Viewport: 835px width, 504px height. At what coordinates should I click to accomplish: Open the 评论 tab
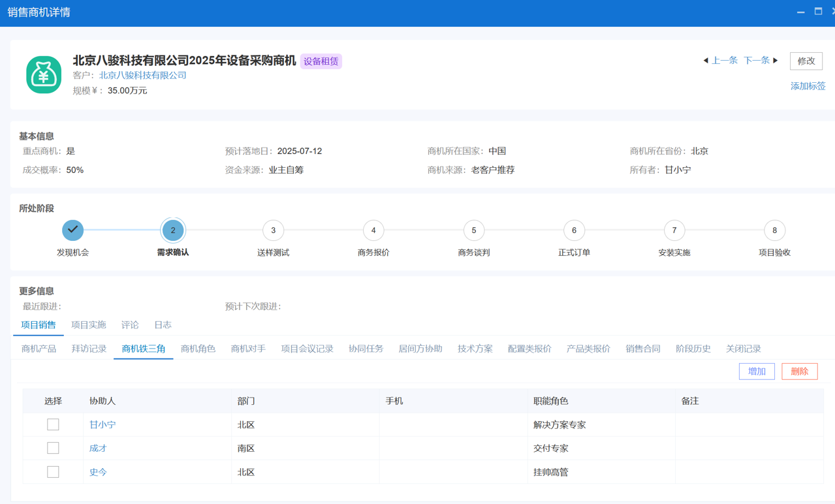[x=130, y=324]
